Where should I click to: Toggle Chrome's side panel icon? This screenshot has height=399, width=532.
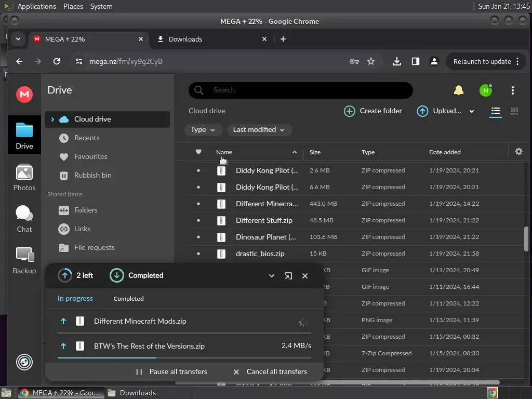tap(415, 61)
